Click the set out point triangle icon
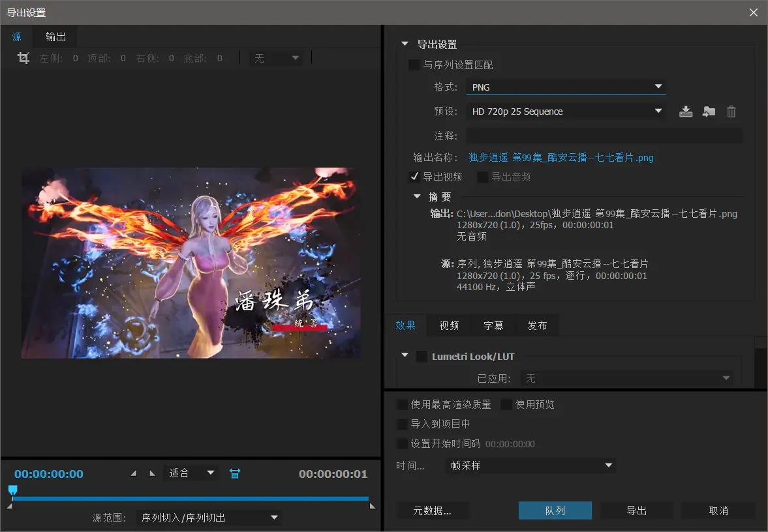 [152, 473]
